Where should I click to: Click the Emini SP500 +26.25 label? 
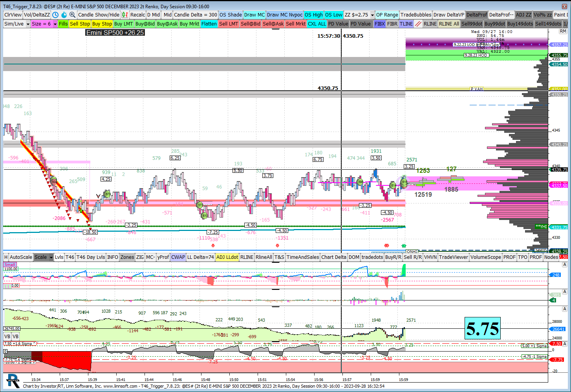point(115,33)
